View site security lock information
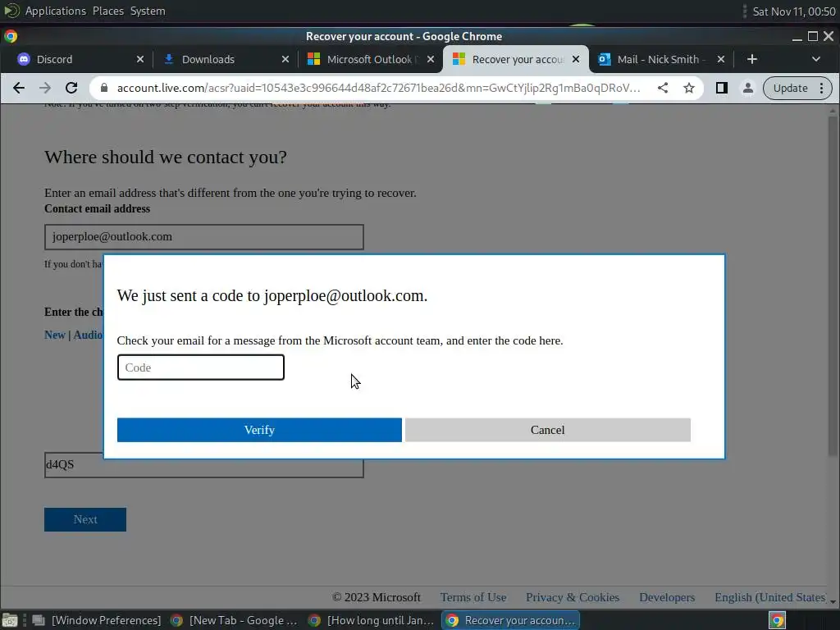Viewport: 840px width, 630px height. (x=104, y=88)
